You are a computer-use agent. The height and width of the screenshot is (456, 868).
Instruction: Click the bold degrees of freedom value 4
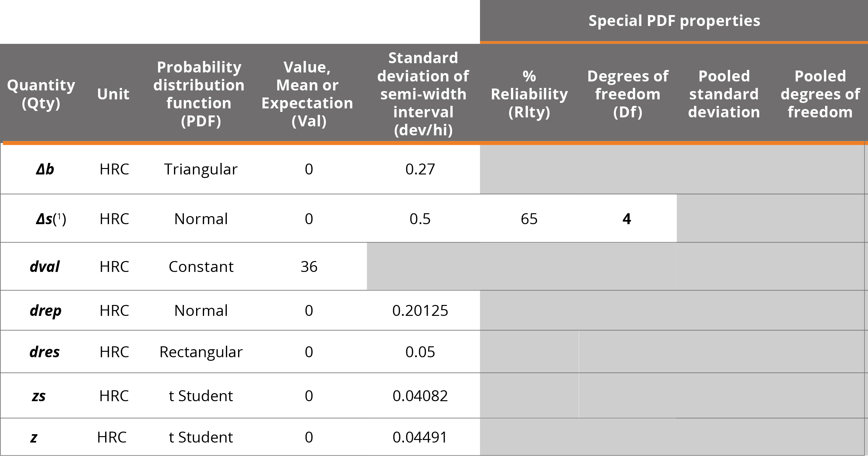tap(626, 219)
